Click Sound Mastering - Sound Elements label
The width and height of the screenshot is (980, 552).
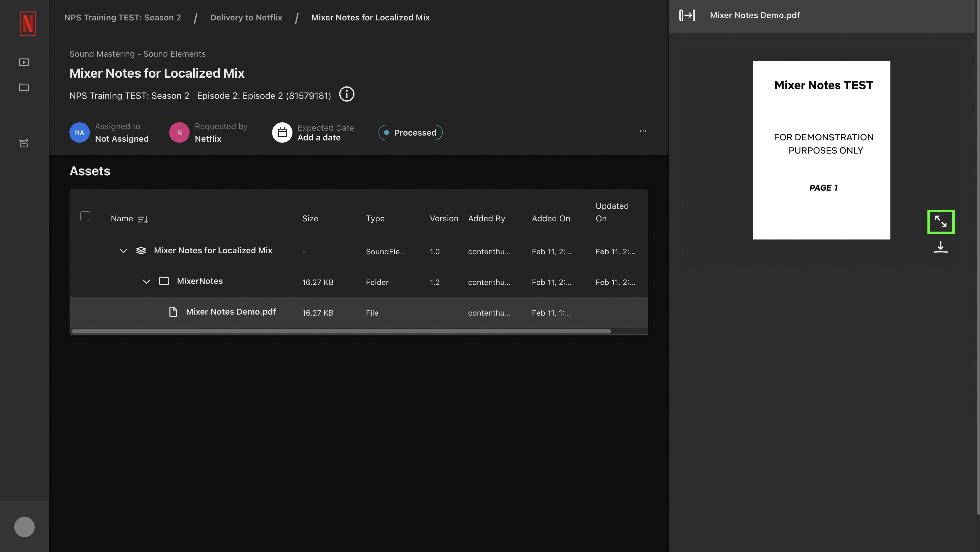(x=137, y=54)
